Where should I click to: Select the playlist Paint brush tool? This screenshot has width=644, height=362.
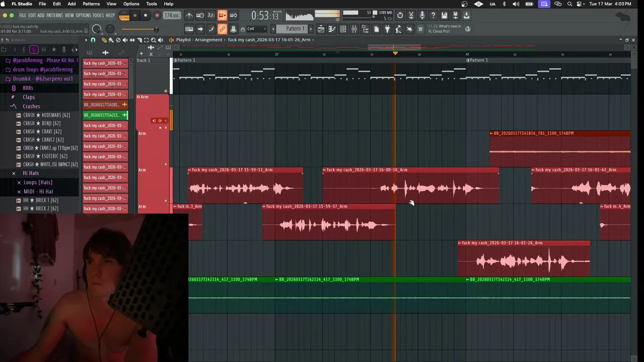pos(111,40)
